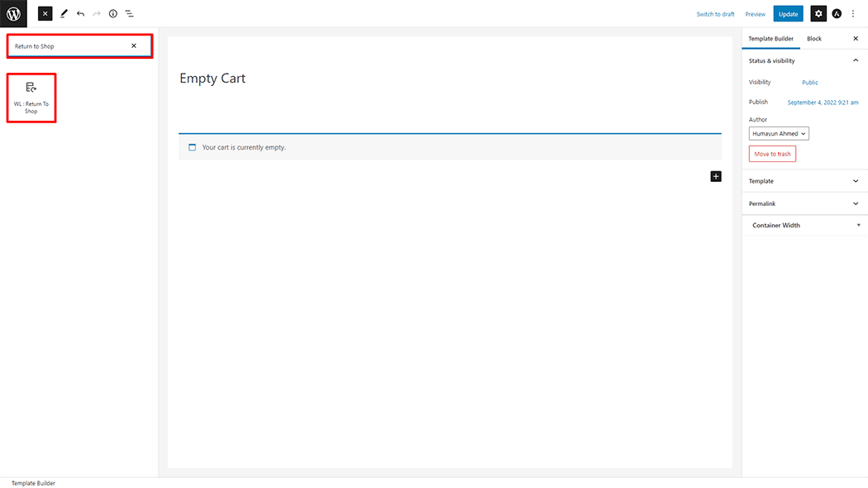The height and width of the screenshot is (488, 868).
Task: Open the Author dropdown Humayun Ahmed
Action: (x=779, y=134)
